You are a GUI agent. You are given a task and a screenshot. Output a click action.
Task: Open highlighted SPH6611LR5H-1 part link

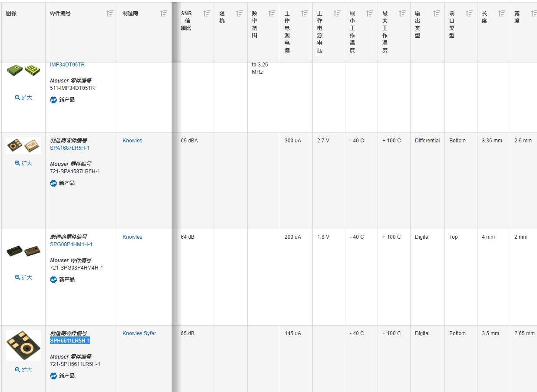[x=70, y=341]
